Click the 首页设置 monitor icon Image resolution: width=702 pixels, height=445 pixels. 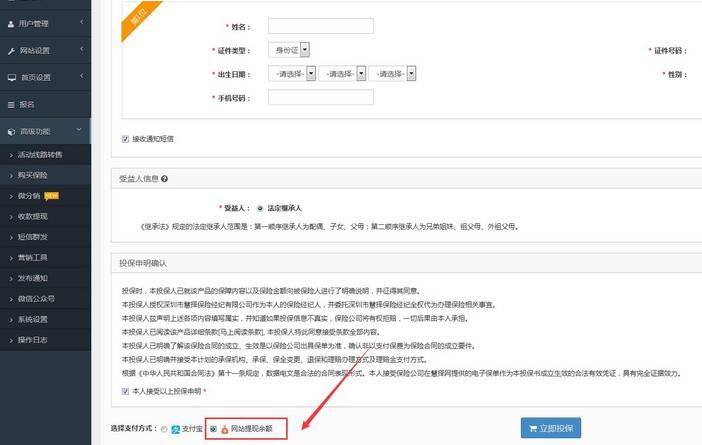tap(10, 77)
